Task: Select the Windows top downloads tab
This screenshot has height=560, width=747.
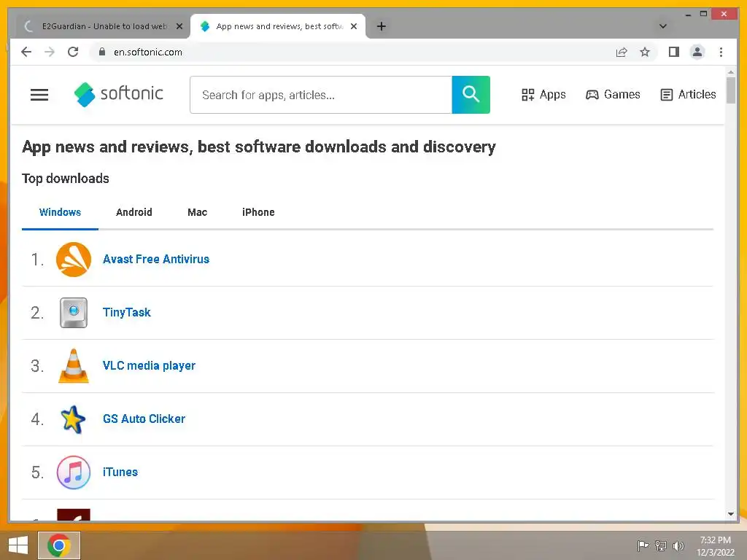Action: pyautogui.click(x=60, y=212)
